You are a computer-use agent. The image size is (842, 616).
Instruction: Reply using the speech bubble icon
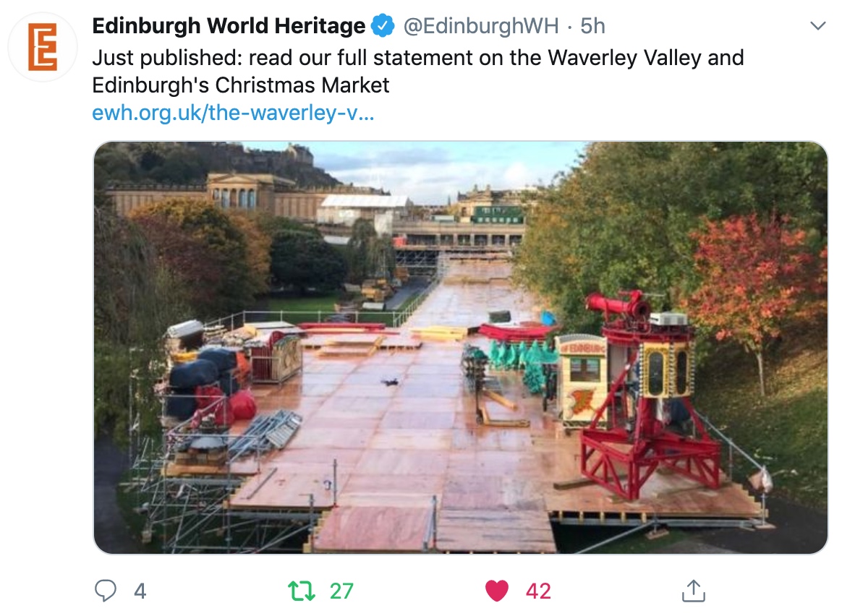(x=106, y=590)
